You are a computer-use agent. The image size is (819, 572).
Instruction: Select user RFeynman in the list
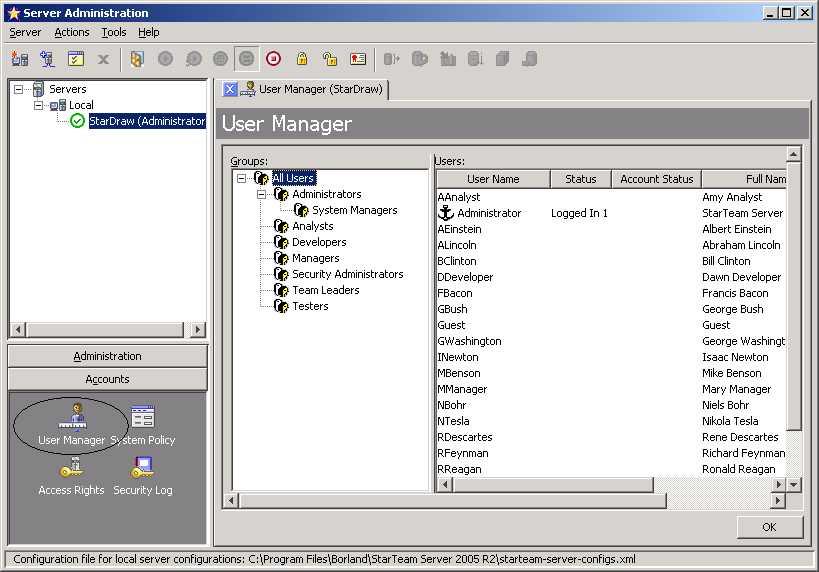(463, 453)
